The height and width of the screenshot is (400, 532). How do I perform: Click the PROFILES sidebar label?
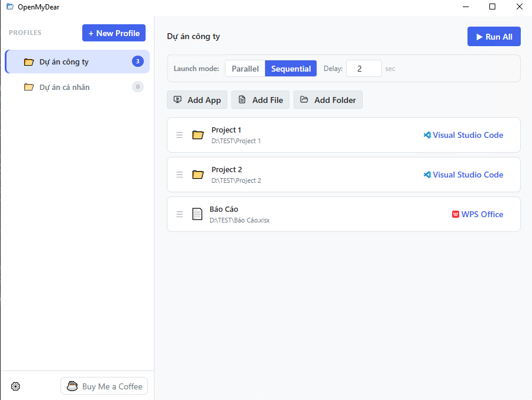25,33
